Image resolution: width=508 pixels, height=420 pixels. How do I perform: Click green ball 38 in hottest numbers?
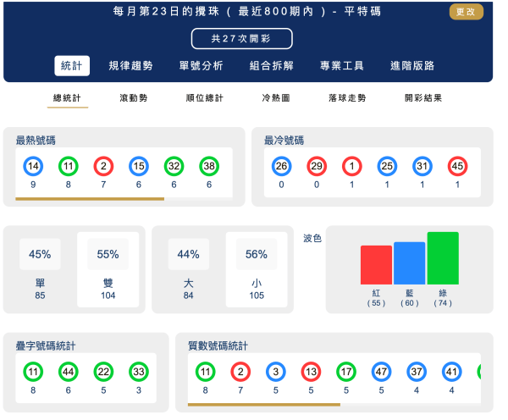(x=209, y=167)
